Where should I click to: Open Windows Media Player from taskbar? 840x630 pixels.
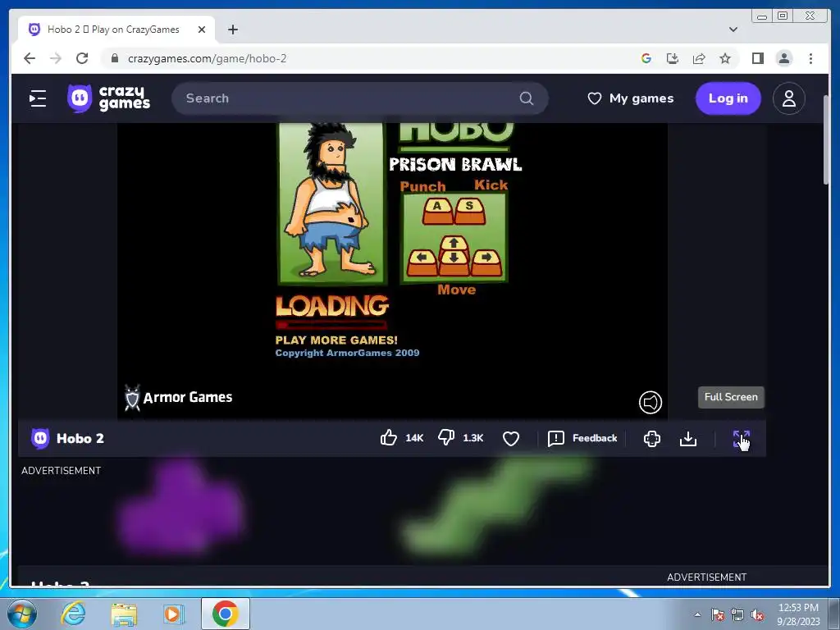173,614
